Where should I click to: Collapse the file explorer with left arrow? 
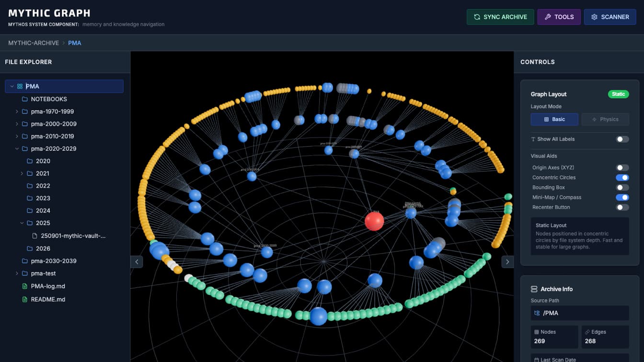coord(137,262)
